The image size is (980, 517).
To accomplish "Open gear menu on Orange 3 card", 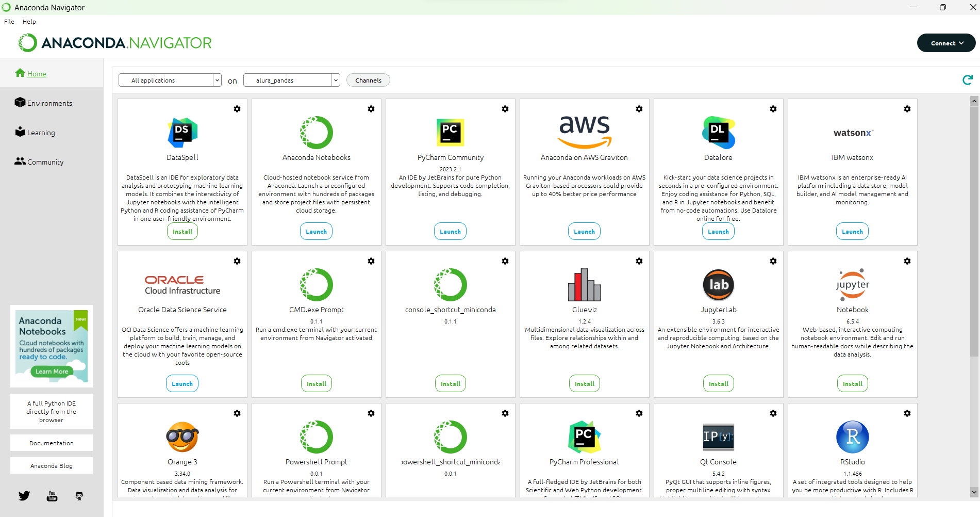I will pos(237,413).
